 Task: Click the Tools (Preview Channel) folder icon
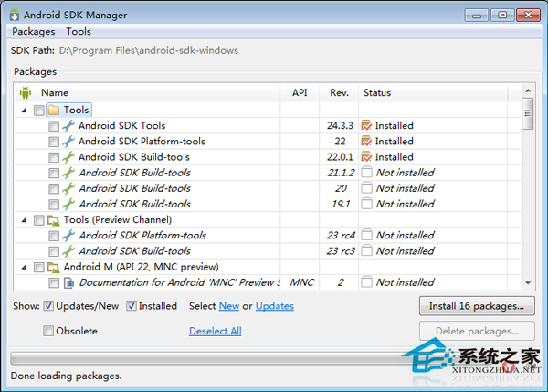click(x=54, y=220)
